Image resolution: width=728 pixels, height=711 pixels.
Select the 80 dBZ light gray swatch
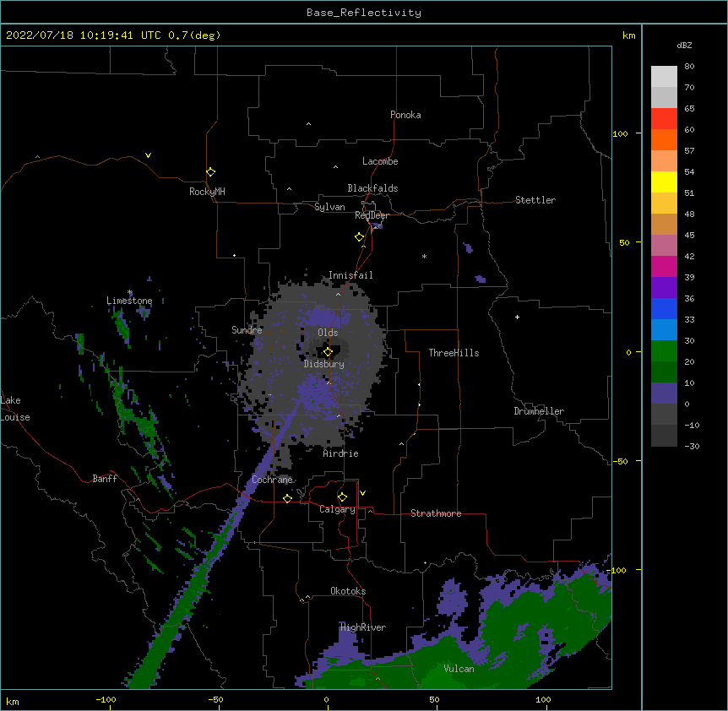point(664,77)
